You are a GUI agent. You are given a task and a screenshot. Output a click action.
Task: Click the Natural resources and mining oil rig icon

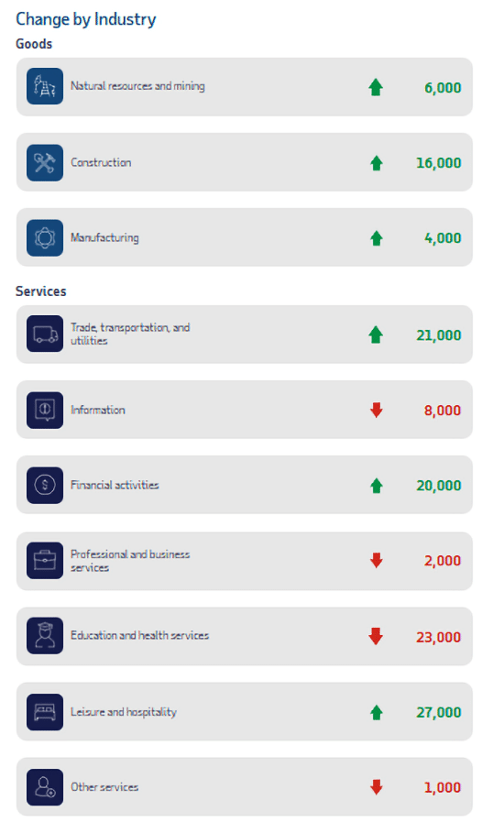(45, 86)
